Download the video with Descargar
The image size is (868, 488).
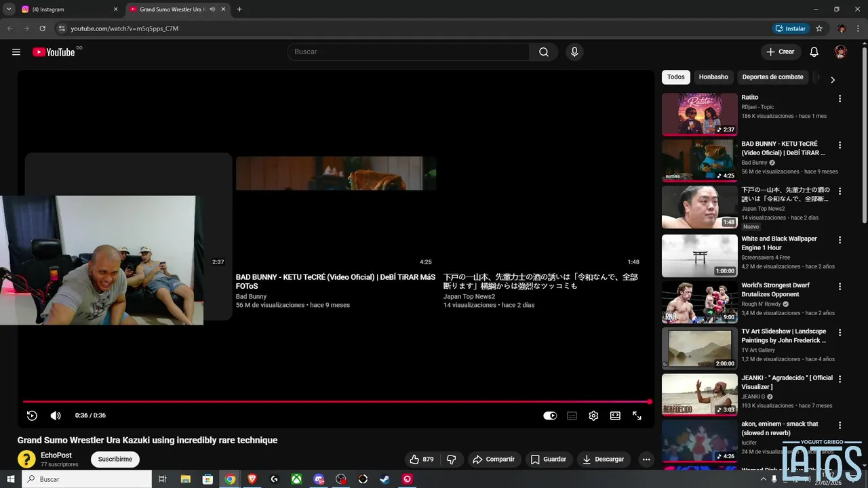click(603, 460)
